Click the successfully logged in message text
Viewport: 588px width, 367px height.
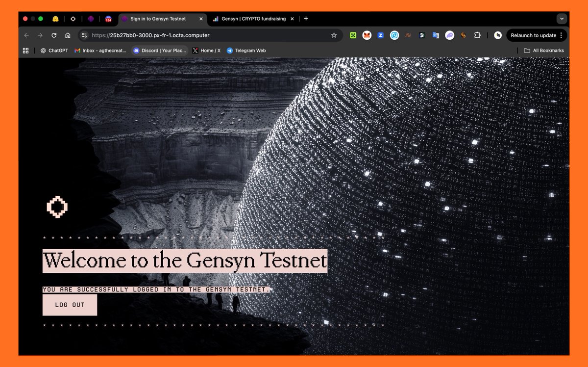coord(156,289)
